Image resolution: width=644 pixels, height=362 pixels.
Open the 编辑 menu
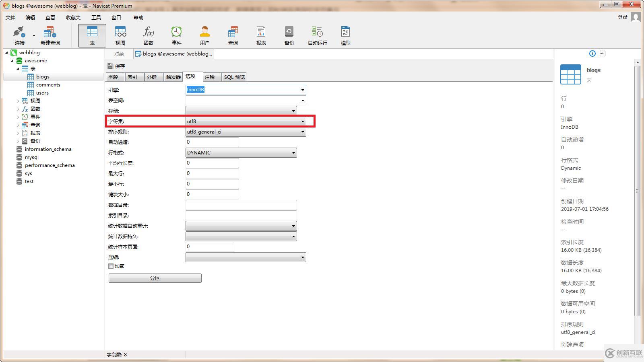(x=30, y=17)
